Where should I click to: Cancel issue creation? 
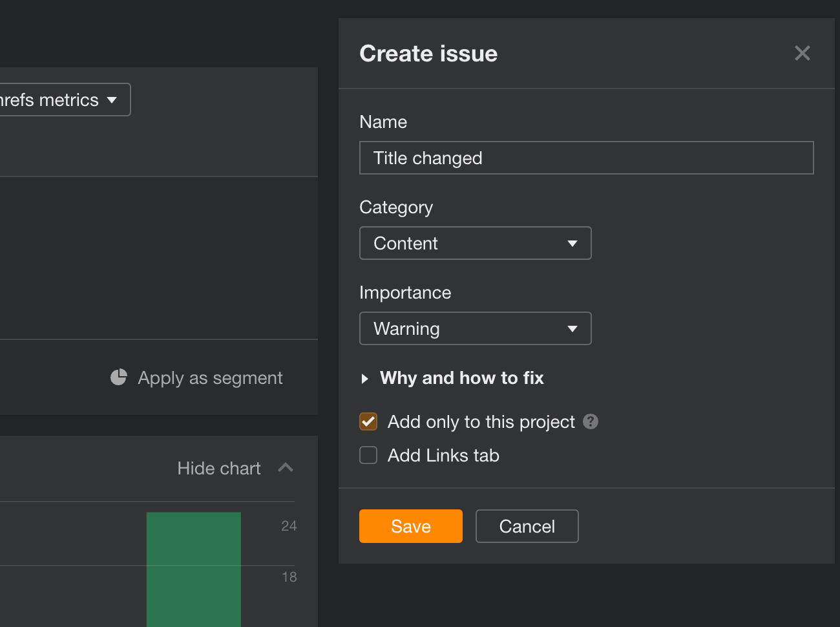pyautogui.click(x=527, y=526)
